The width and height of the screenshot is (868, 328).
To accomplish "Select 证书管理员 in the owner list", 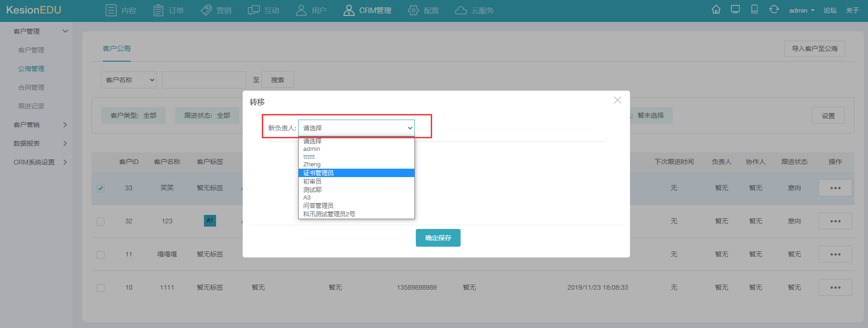I will point(357,173).
